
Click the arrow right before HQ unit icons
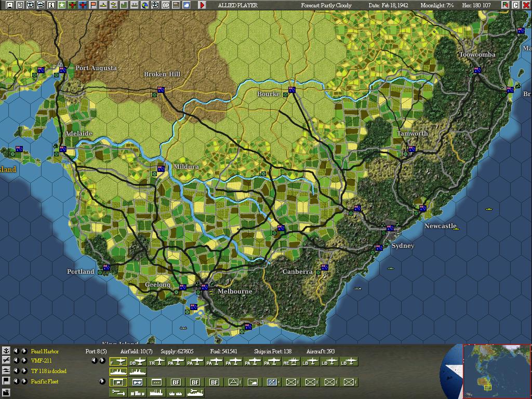(102, 381)
